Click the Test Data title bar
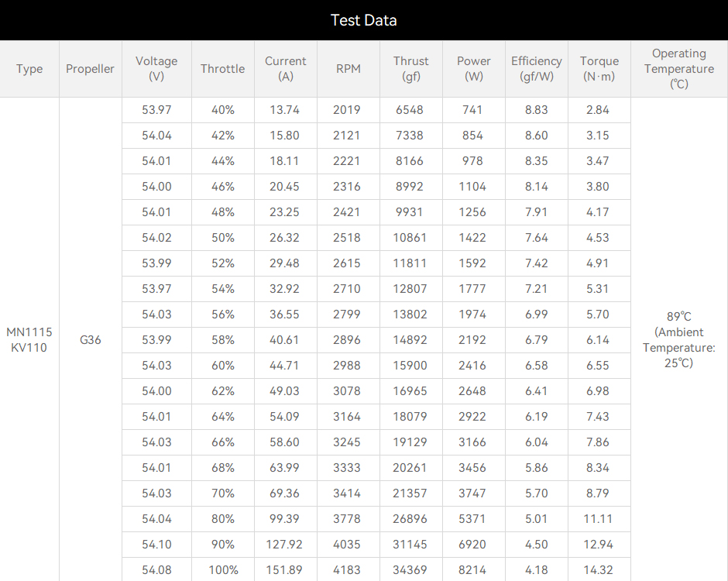728x581 pixels. coord(364,20)
